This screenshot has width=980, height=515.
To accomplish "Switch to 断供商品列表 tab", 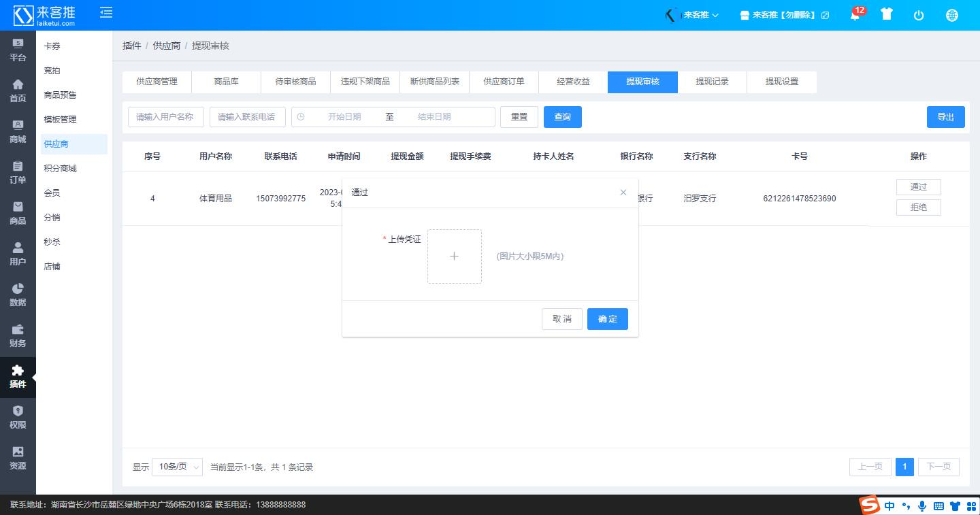I will [435, 82].
